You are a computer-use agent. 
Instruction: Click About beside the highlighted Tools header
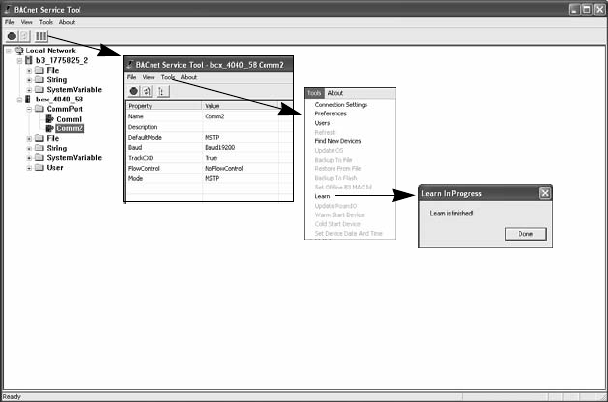(335, 93)
